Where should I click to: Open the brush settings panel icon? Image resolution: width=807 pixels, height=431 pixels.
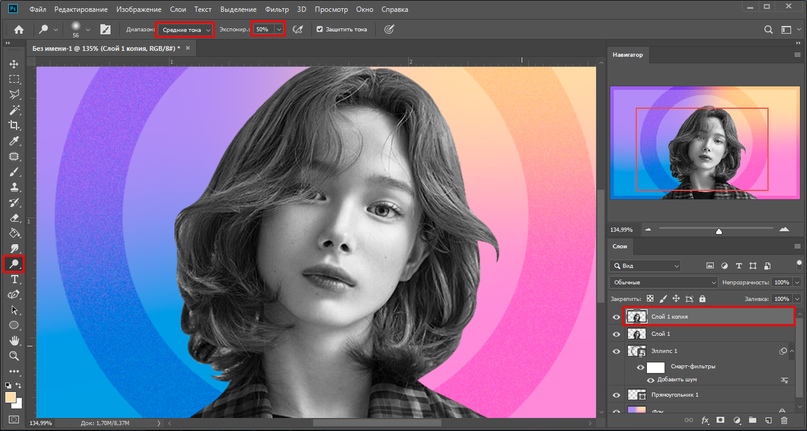tap(106, 30)
